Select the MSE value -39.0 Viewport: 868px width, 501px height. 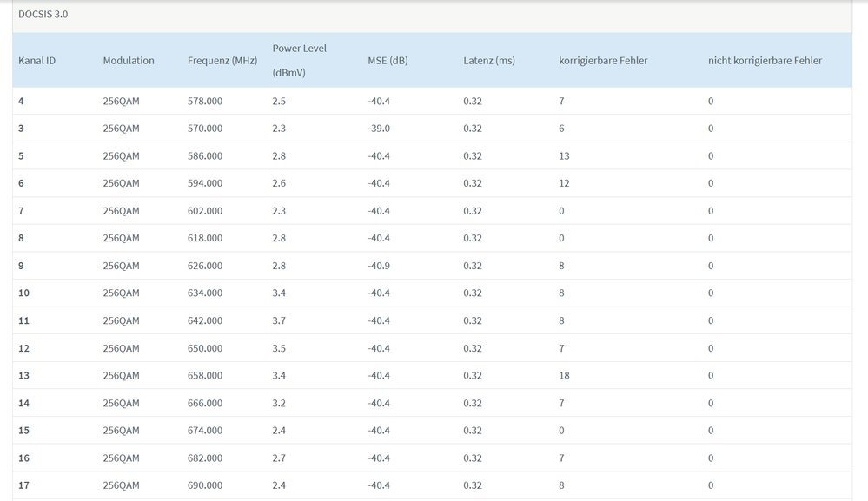[x=379, y=129]
